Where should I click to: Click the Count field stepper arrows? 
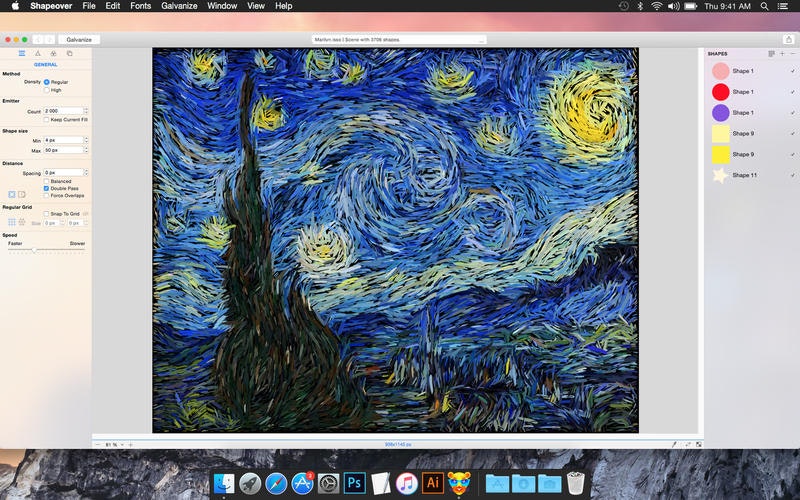pos(86,111)
